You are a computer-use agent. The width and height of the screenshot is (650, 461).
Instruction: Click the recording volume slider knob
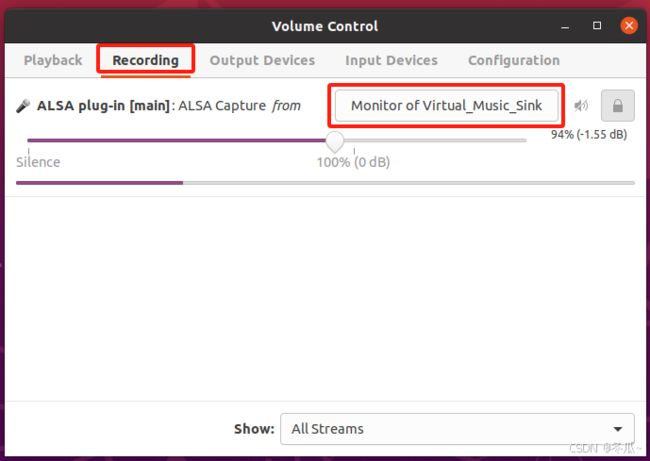pyautogui.click(x=335, y=141)
